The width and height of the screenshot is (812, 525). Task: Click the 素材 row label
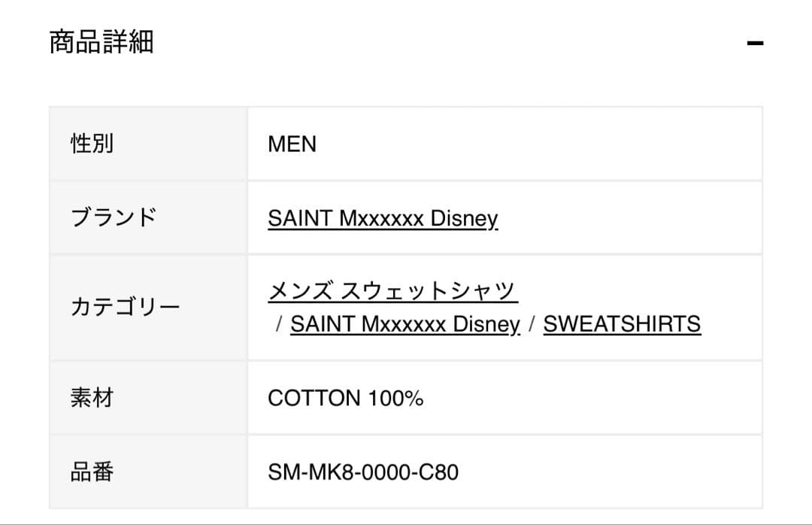pyautogui.click(x=90, y=398)
